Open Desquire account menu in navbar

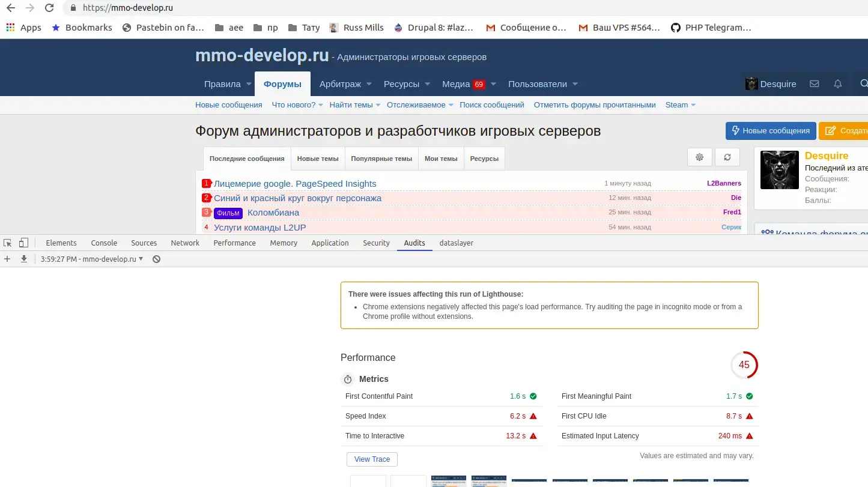[x=771, y=84]
